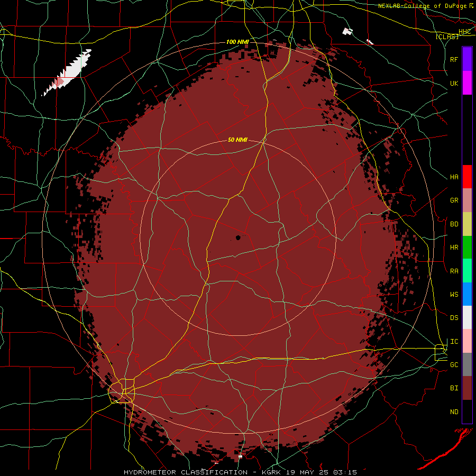Click the red HA legend color
Image resolution: width=476 pixels, height=476 pixels.
pyautogui.click(x=467, y=177)
